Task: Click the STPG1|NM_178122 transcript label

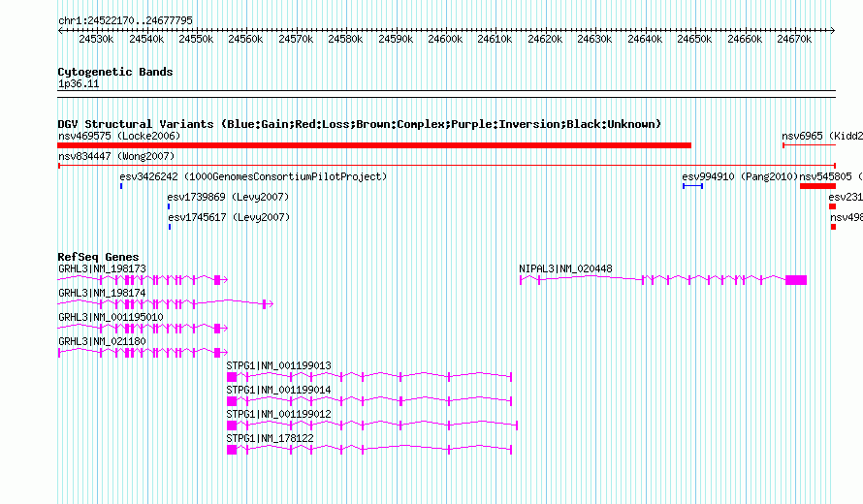Action: click(271, 438)
